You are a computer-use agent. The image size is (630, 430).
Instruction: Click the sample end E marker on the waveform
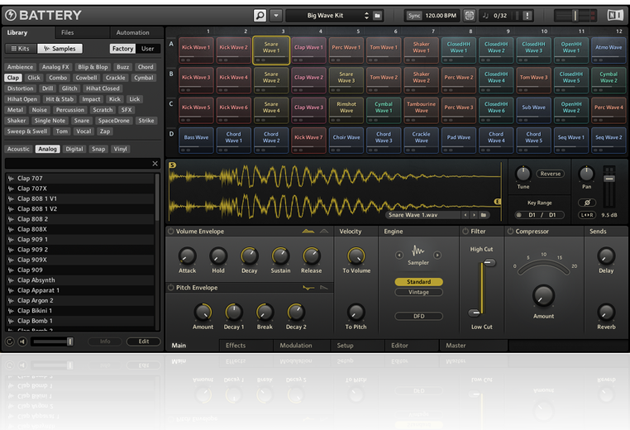[x=497, y=201]
